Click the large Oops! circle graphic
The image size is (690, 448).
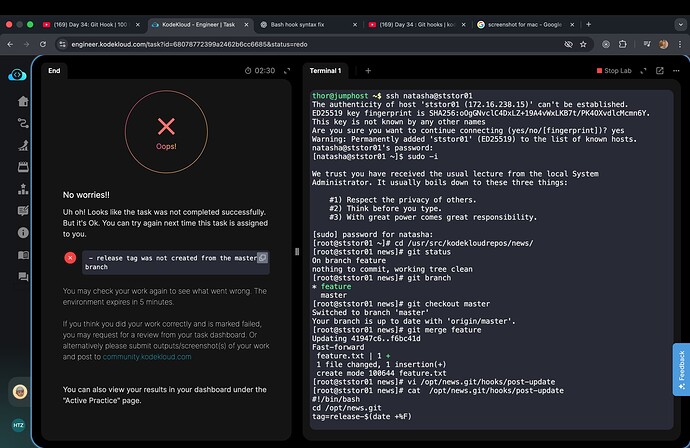coord(166,132)
